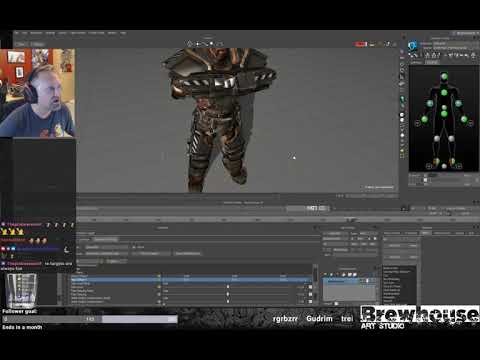Select the screen-left ankle effector
This screenshot has width=480, height=360.
point(436,162)
